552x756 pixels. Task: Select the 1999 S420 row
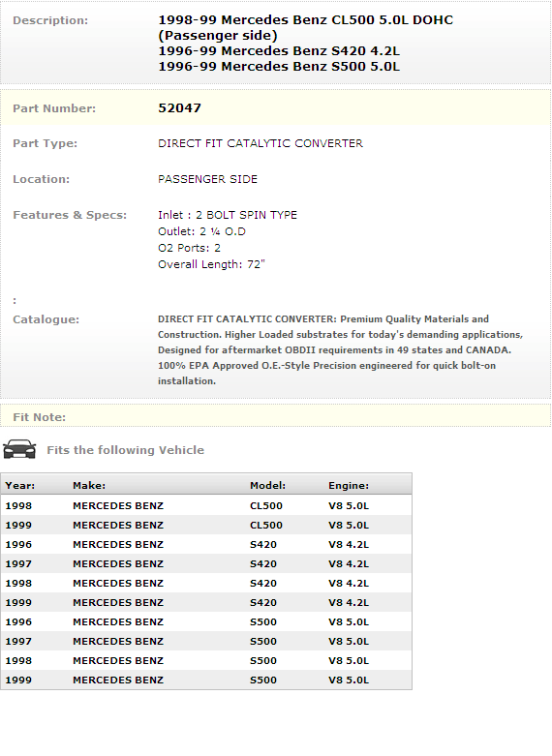206,603
